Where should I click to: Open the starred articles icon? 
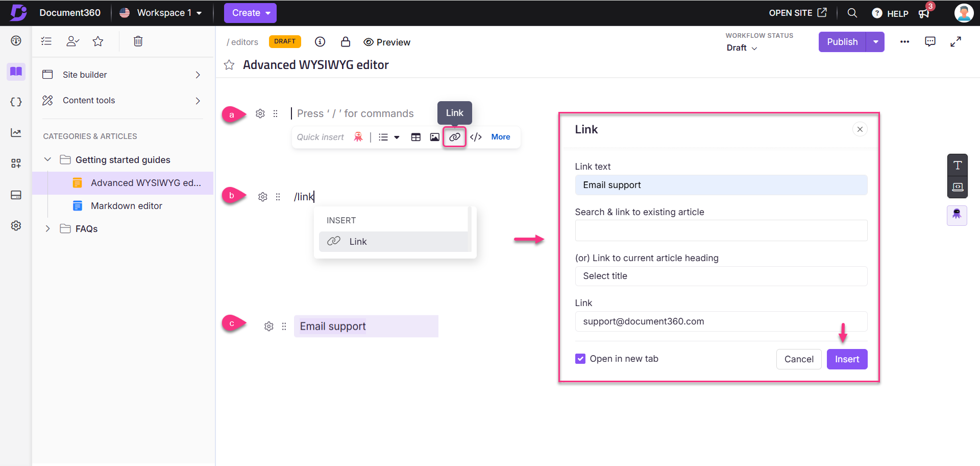pos(98,41)
